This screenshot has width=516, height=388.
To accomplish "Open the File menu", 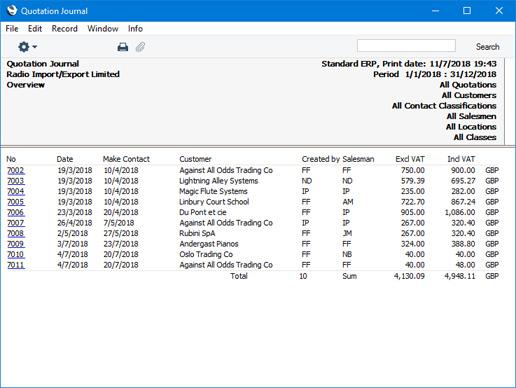I will coord(12,29).
